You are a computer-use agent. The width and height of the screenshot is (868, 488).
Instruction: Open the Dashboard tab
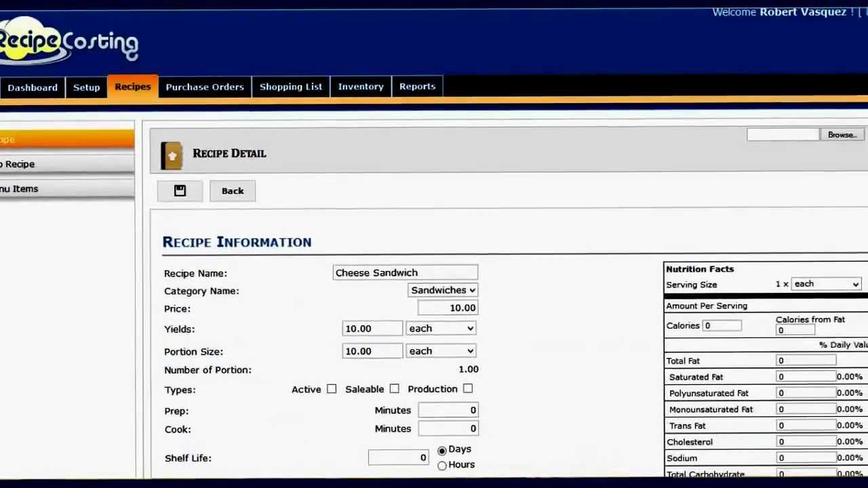pos(33,87)
